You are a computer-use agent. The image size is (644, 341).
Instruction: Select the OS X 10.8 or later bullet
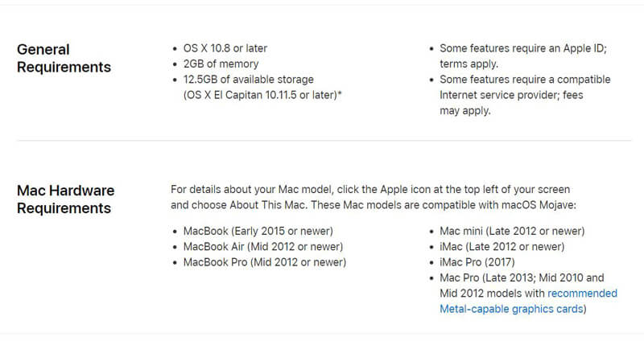coord(225,48)
